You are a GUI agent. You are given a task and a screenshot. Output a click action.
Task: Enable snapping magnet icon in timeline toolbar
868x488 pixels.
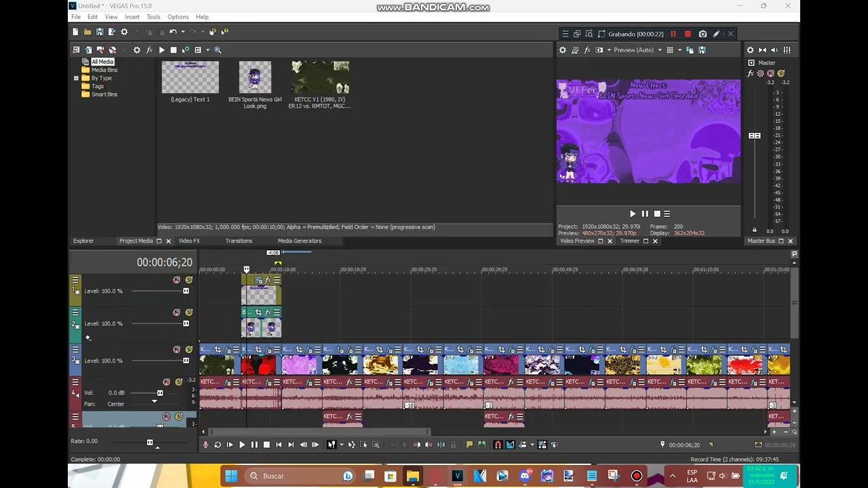click(x=498, y=445)
